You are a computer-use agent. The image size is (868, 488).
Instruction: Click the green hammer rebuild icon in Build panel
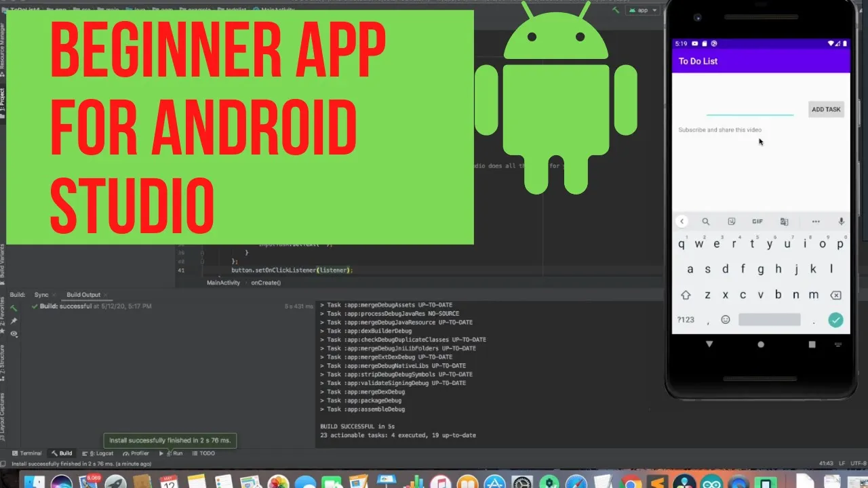click(14, 308)
